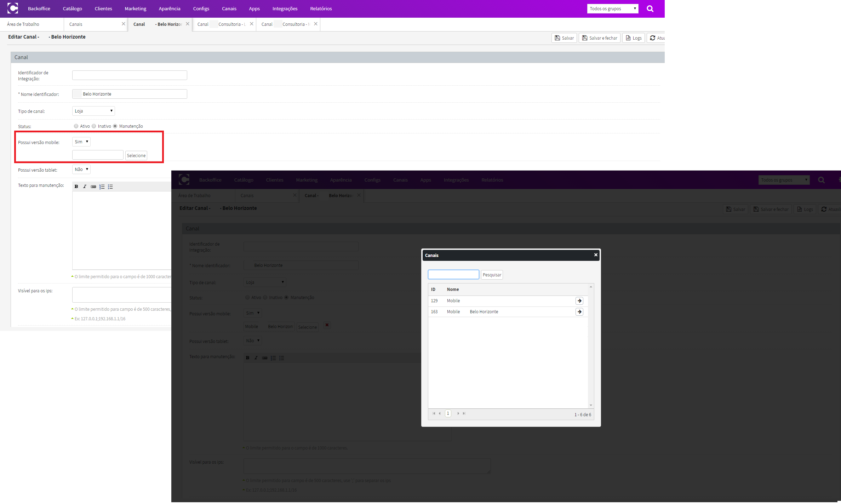Open the Apps menu
841x504 pixels.
(254, 8)
